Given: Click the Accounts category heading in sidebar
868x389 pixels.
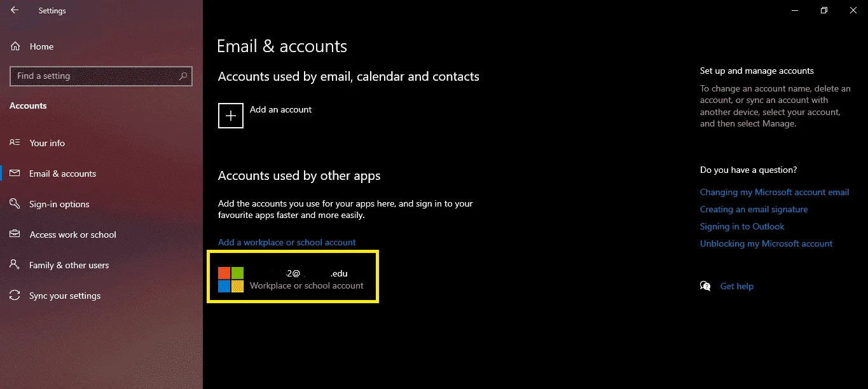Looking at the screenshot, I should [28, 106].
